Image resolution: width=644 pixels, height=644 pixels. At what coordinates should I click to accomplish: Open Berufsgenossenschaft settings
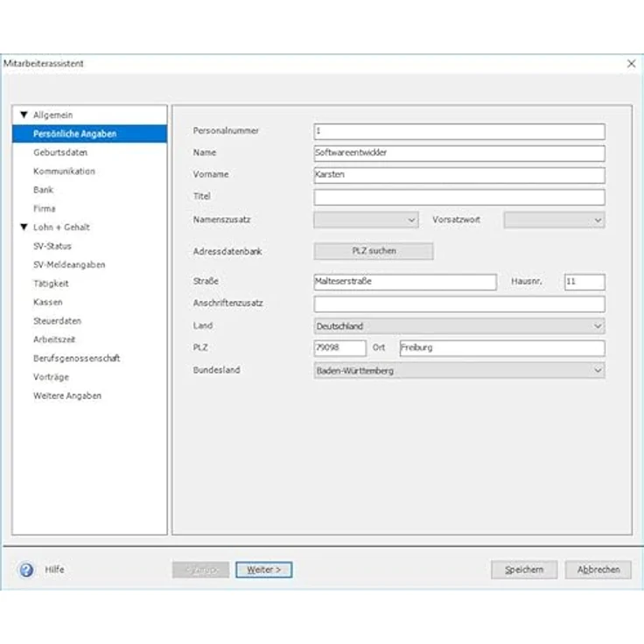[77, 358]
